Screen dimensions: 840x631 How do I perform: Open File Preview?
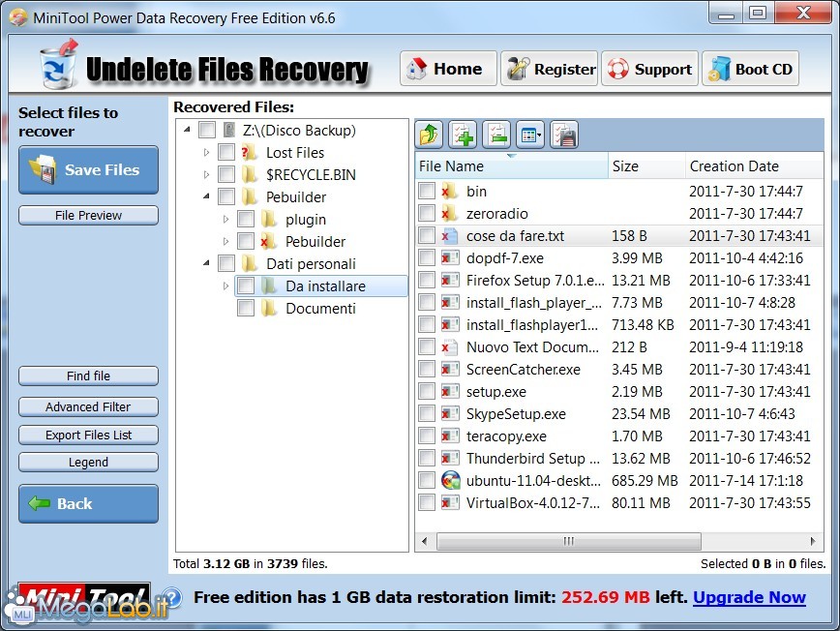88,215
